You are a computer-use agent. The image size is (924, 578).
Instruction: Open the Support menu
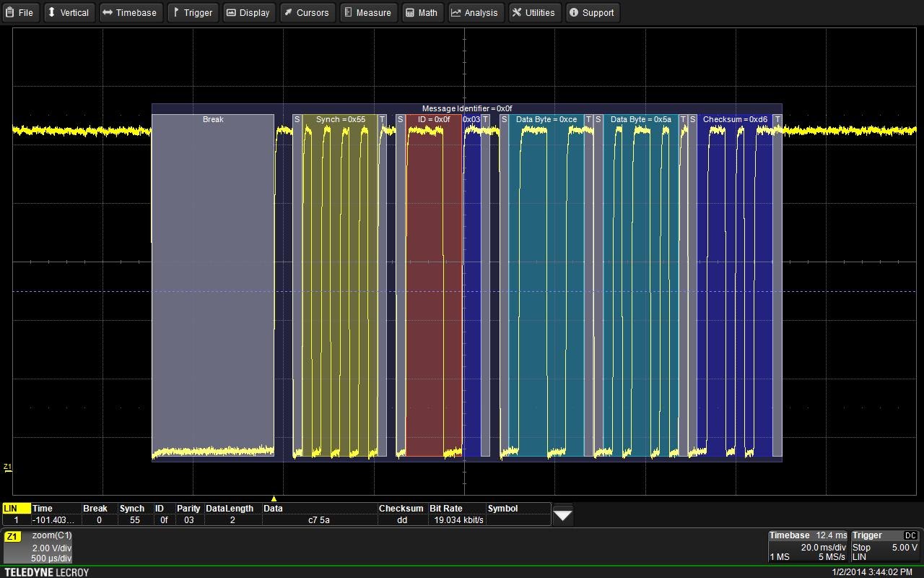coord(592,12)
